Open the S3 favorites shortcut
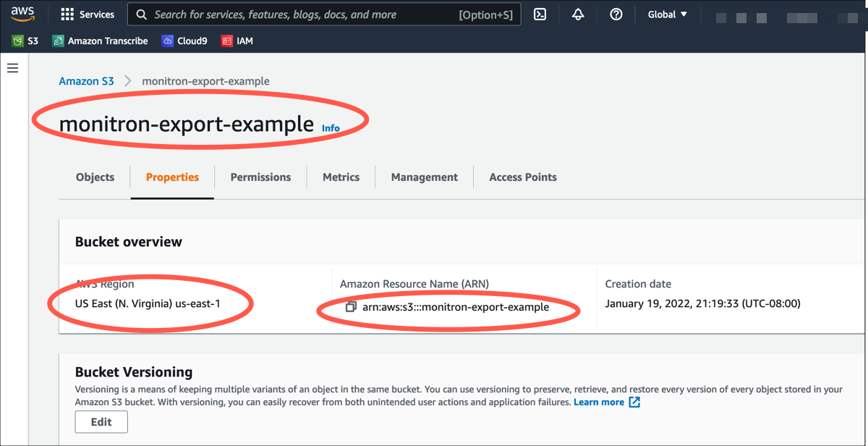The width and height of the screenshot is (868, 446). tap(25, 41)
